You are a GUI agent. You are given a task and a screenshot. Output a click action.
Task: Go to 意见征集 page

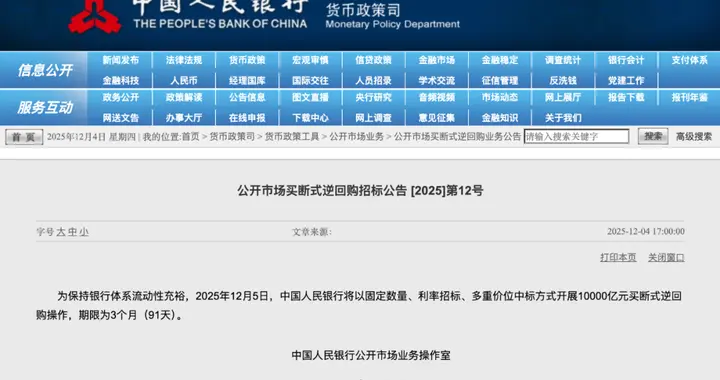pyautogui.click(x=437, y=117)
